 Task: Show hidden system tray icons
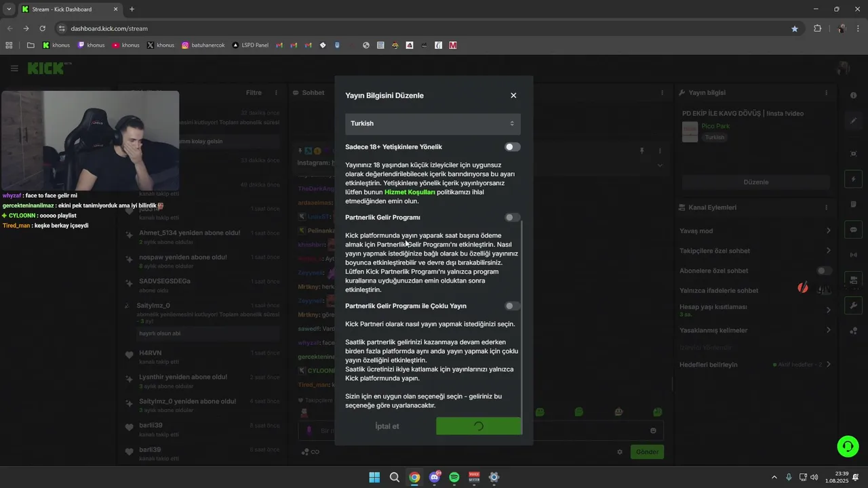point(774,477)
